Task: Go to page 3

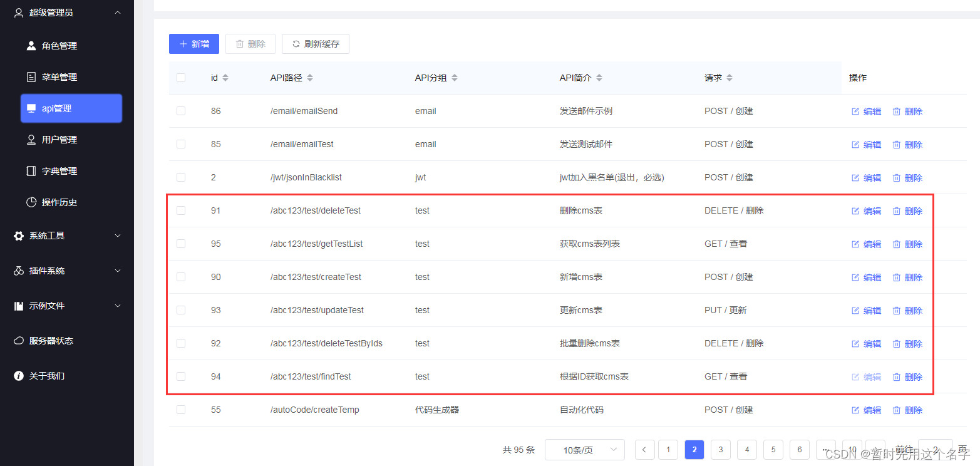Action: 721,450
